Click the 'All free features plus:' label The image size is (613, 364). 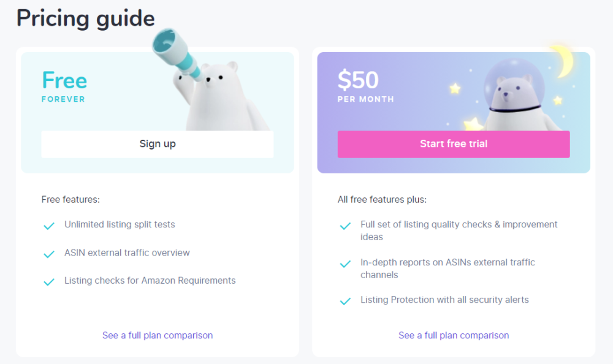pos(382,199)
